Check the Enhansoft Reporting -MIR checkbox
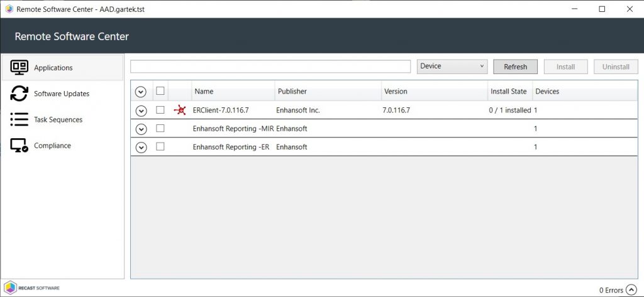644x297 pixels. (160, 128)
